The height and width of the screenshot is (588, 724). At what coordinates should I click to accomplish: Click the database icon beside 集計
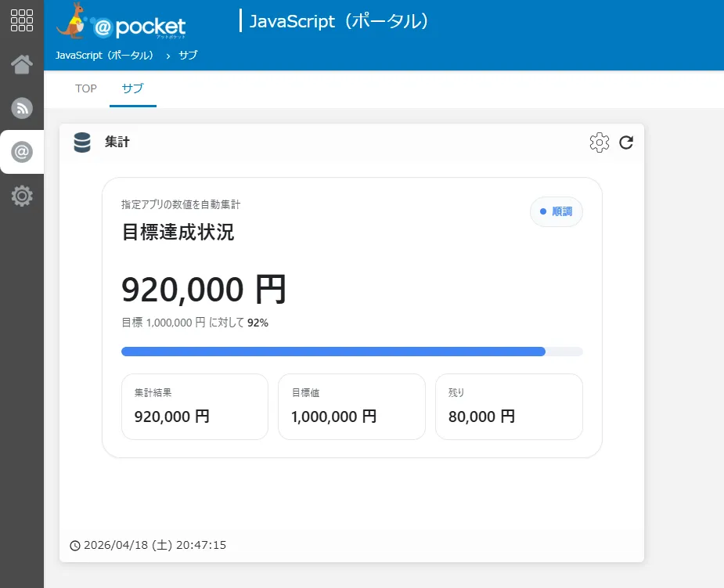tap(82, 142)
